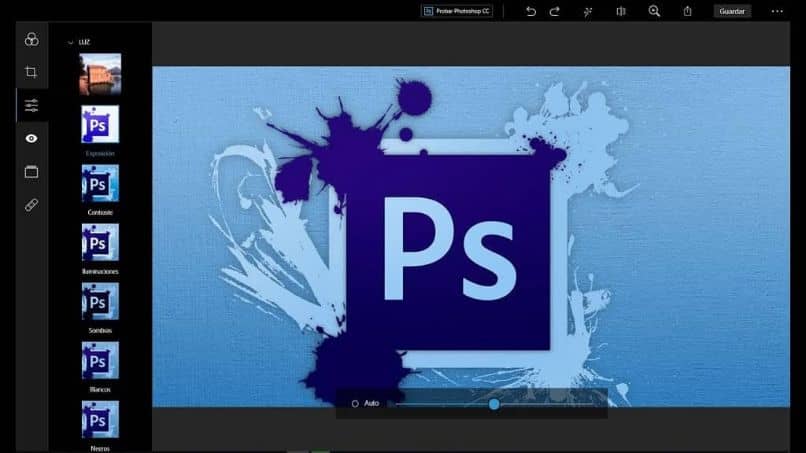
Task: Open the zoom magnifier tool
Action: 654,11
